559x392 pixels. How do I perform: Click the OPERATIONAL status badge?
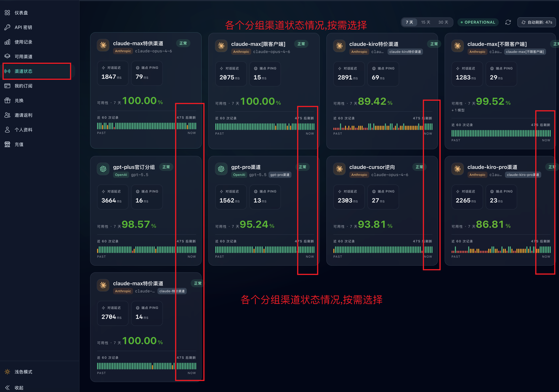478,22
